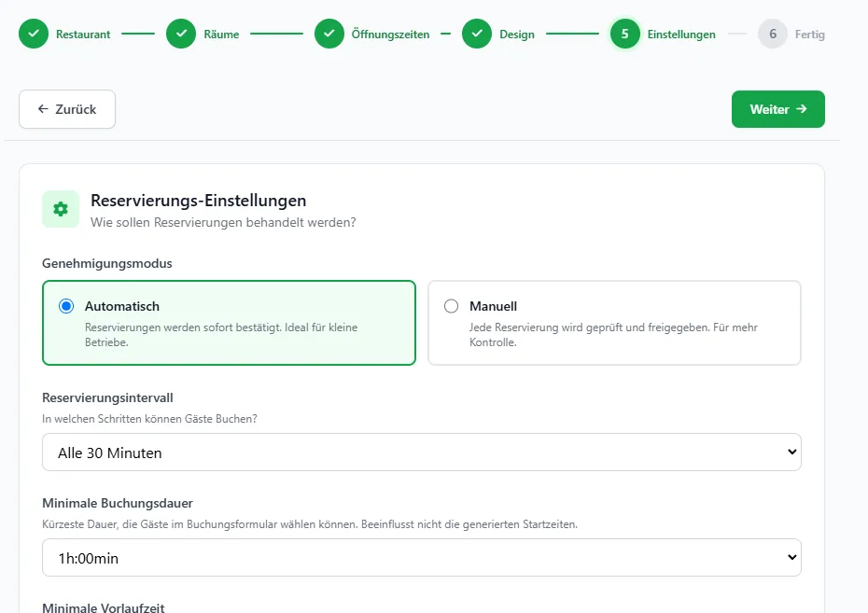Select the Automatisch radio button
The width and height of the screenshot is (868, 613).
point(66,306)
